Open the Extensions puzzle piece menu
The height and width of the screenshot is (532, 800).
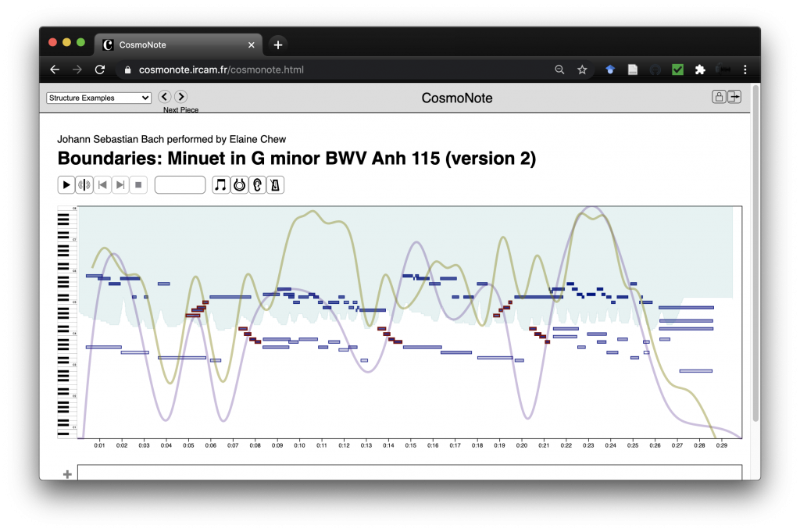(x=700, y=70)
